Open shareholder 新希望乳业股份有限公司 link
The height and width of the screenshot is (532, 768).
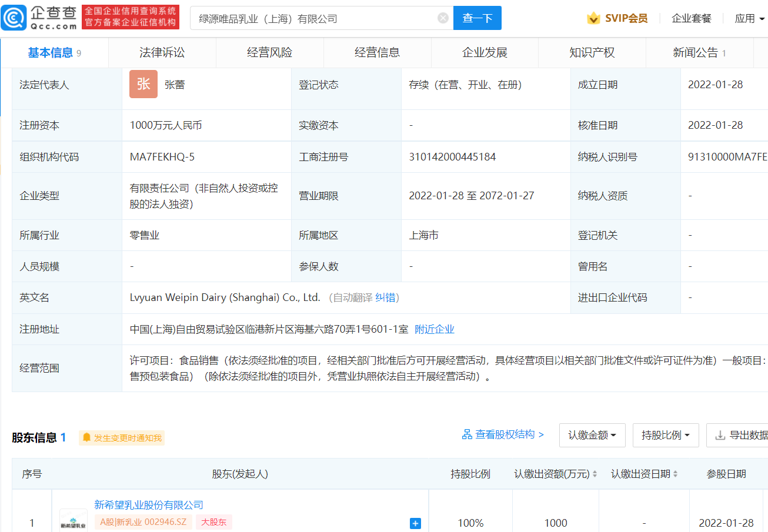(149, 505)
